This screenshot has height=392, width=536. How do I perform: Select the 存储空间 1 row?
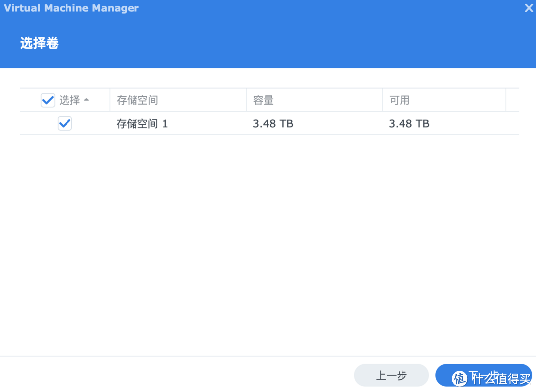coord(142,123)
